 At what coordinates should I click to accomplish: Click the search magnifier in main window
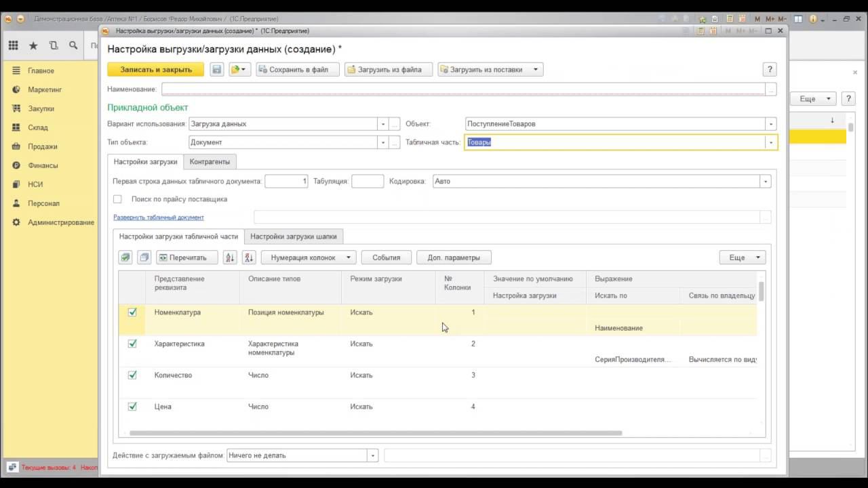pos(73,45)
